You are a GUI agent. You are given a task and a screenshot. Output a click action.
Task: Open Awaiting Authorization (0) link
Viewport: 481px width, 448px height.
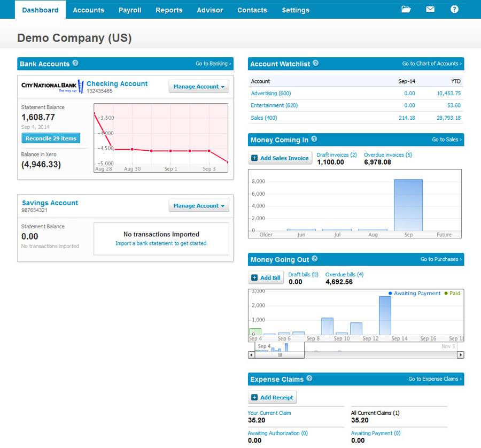point(277,433)
